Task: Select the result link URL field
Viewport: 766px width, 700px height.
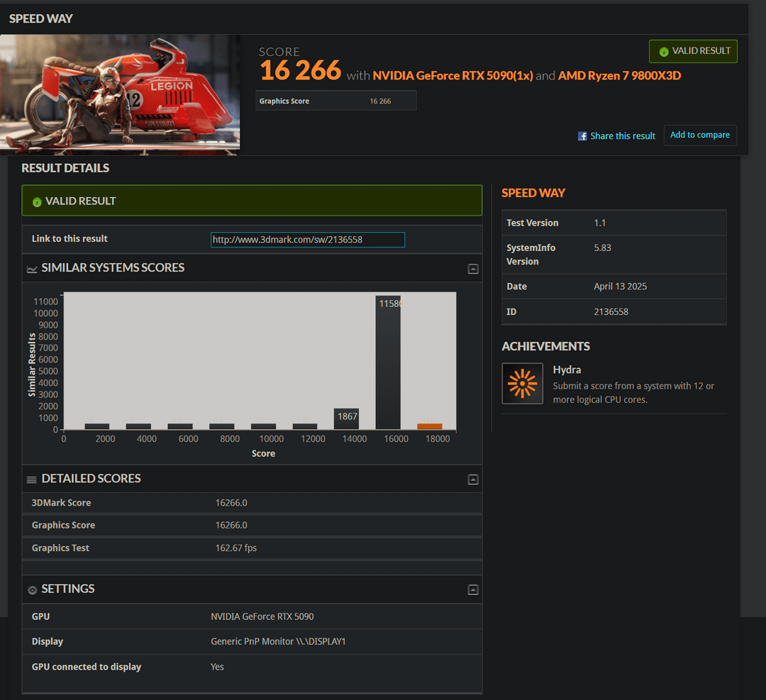Action: [x=307, y=240]
